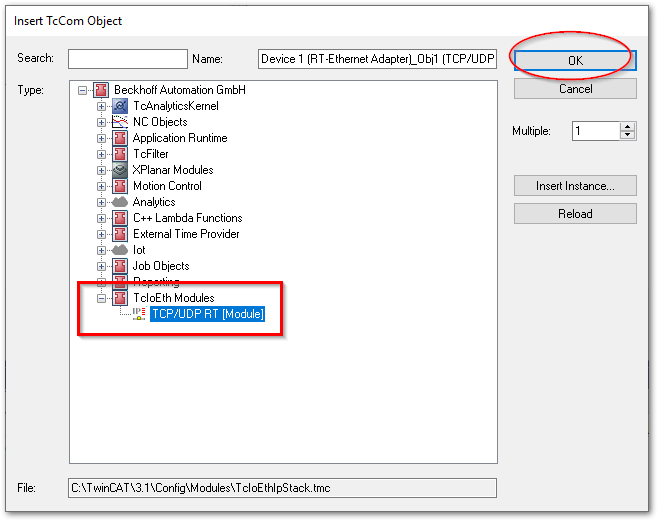Select the External Time Provider label
This screenshot has width=658, height=521.
186,234
